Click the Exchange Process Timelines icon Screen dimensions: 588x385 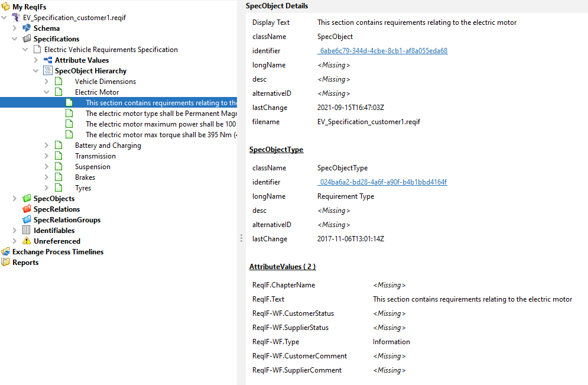[x=5, y=252]
